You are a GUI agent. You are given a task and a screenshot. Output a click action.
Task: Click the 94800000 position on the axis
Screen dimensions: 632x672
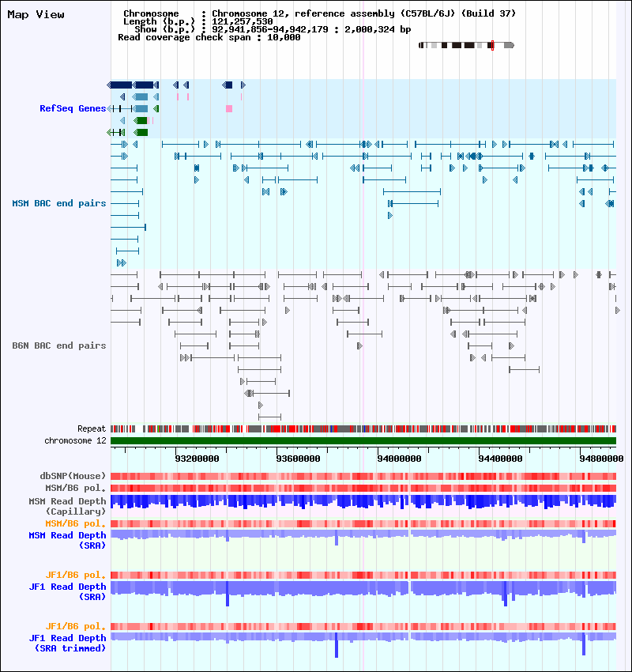(x=601, y=459)
